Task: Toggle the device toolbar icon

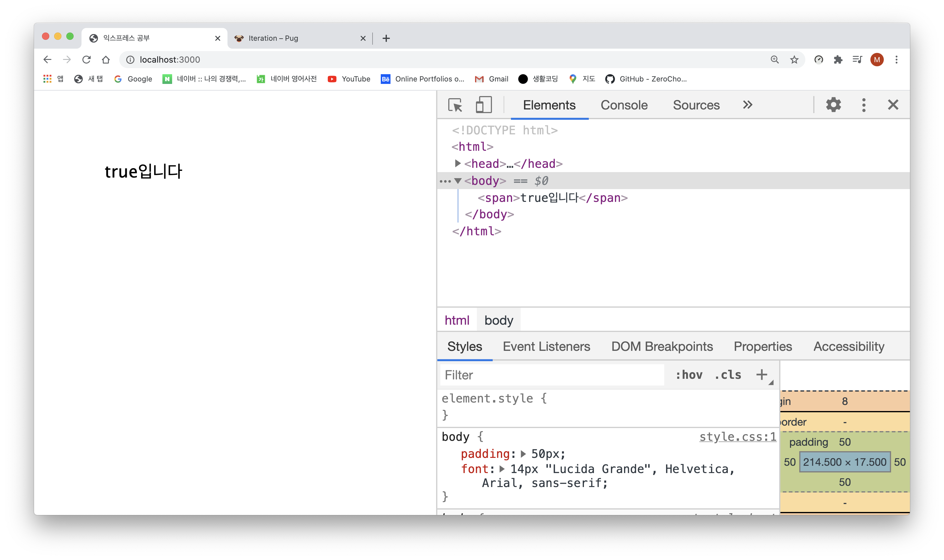Action: point(484,105)
